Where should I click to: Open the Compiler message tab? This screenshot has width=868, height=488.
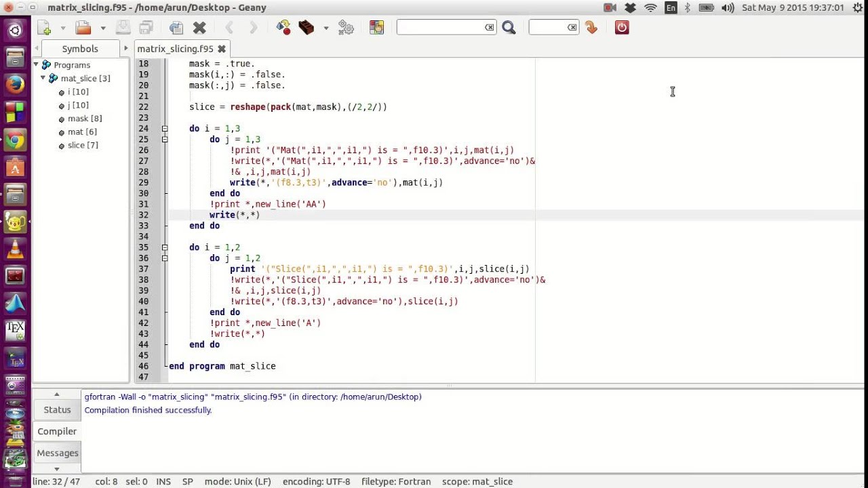57,431
